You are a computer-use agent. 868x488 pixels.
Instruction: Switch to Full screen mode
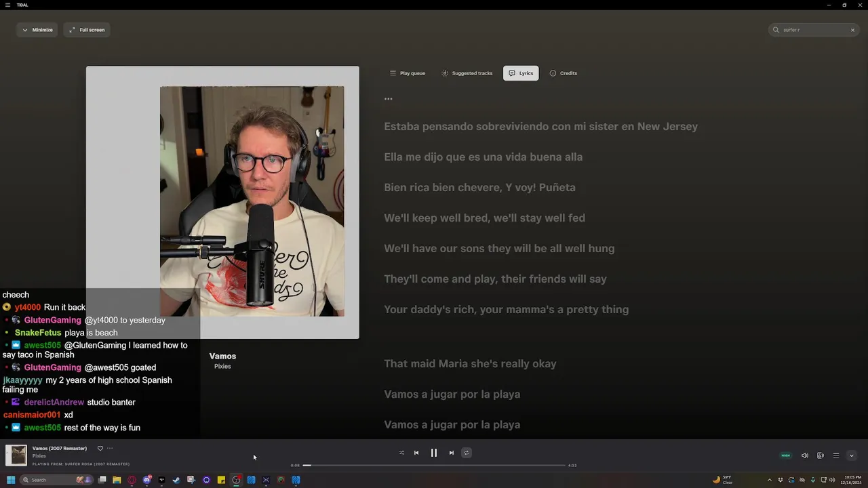(87, 30)
